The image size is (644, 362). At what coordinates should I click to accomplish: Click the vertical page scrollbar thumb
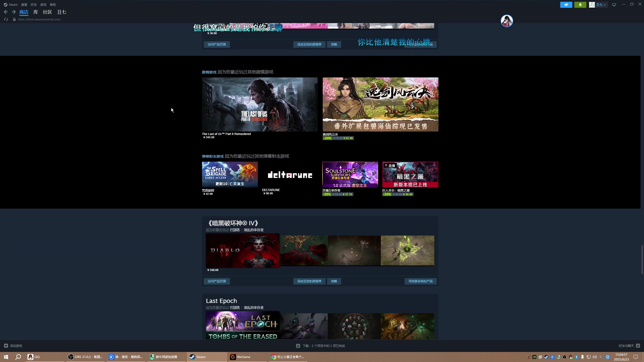[642, 259]
